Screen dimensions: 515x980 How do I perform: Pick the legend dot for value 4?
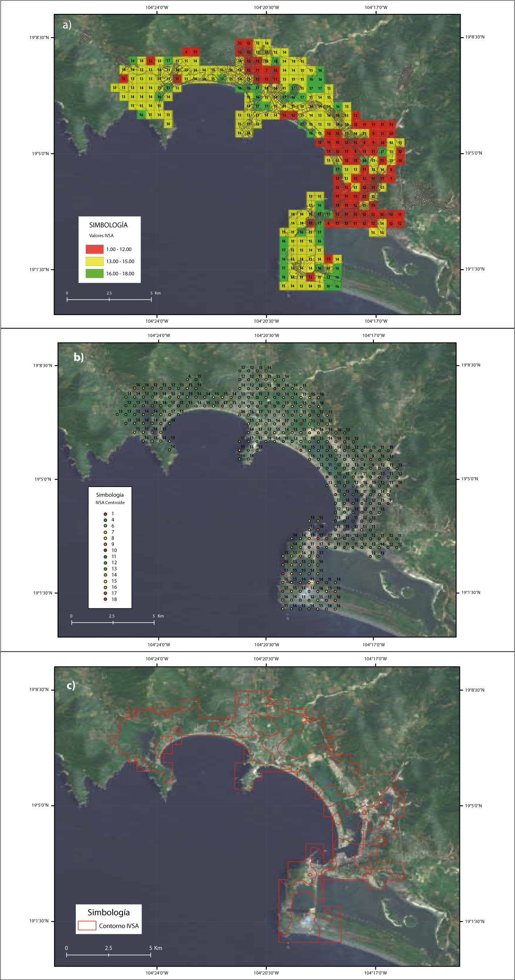pyautogui.click(x=105, y=520)
